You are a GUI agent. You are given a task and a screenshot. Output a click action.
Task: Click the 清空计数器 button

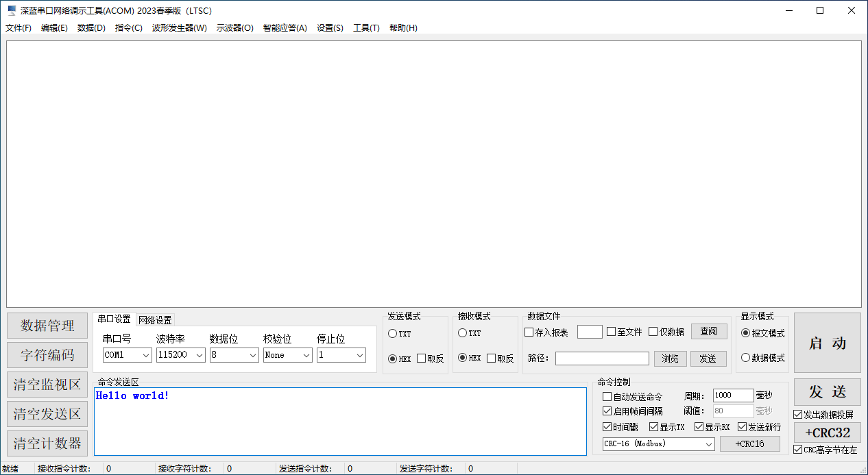click(x=47, y=443)
